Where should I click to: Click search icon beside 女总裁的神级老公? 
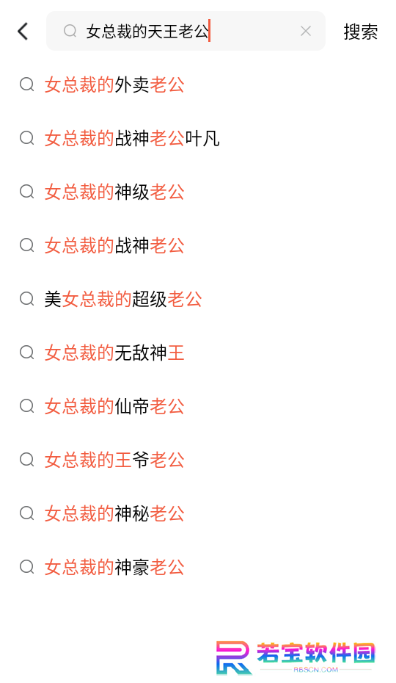pos(27,192)
